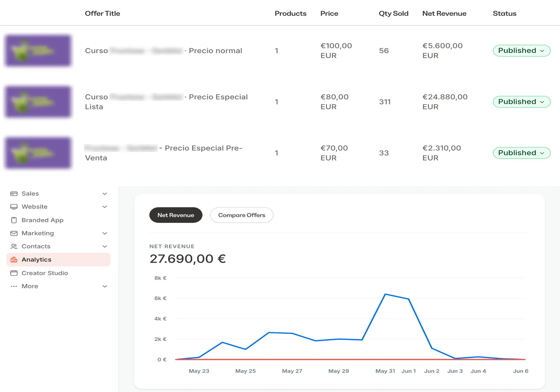Click the Marketing envelope icon

point(14,233)
